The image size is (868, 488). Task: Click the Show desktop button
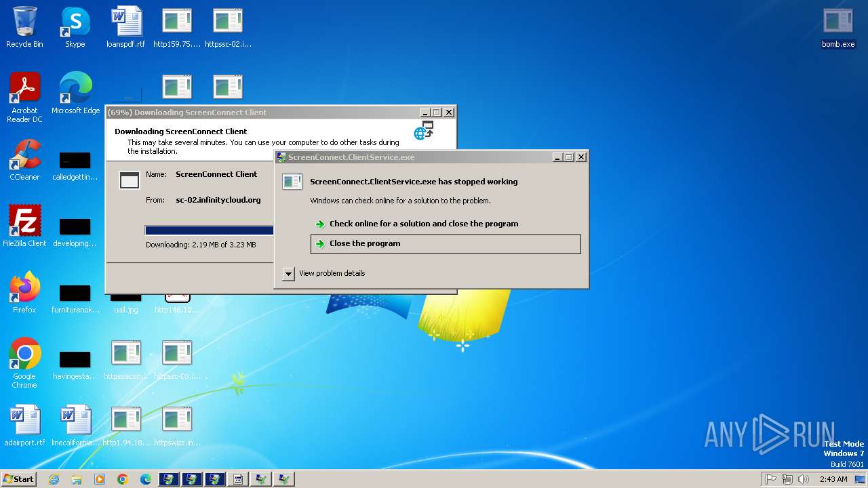861,479
